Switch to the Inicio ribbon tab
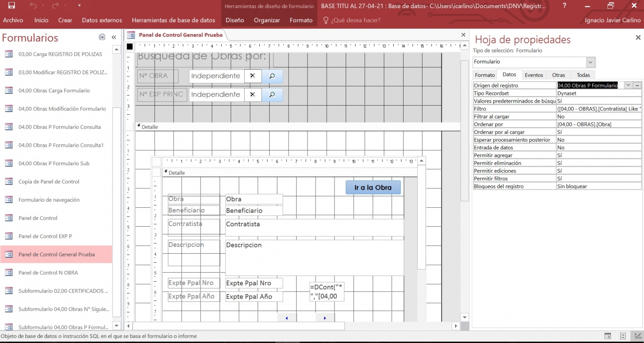This screenshot has height=343, width=644. coord(42,20)
